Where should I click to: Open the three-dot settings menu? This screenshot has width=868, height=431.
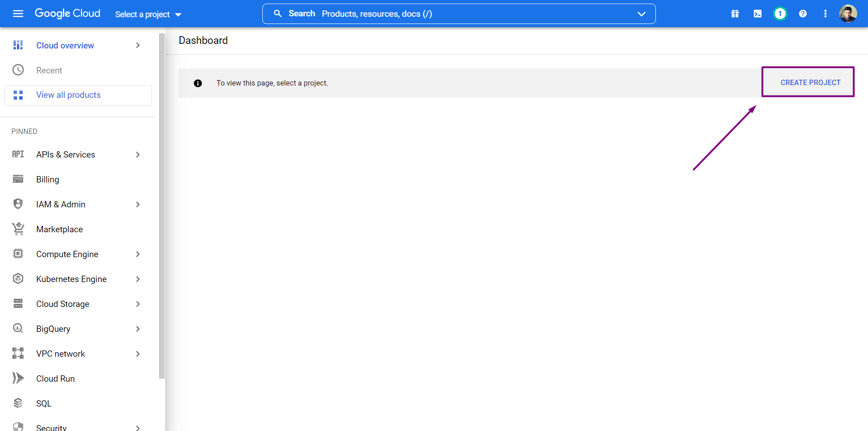(x=825, y=14)
